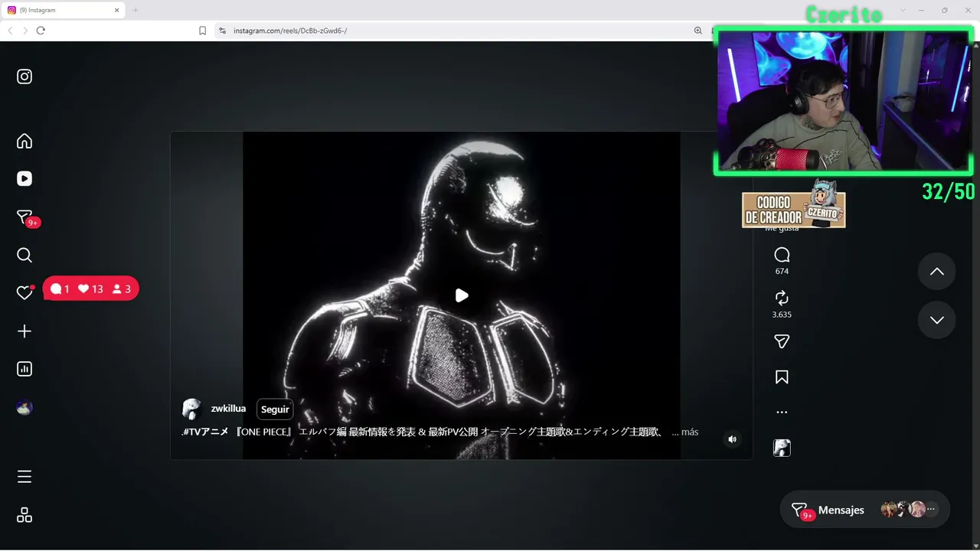This screenshot has width=980, height=551.
Task: Open the Meta apps grid icon
Action: [24, 515]
